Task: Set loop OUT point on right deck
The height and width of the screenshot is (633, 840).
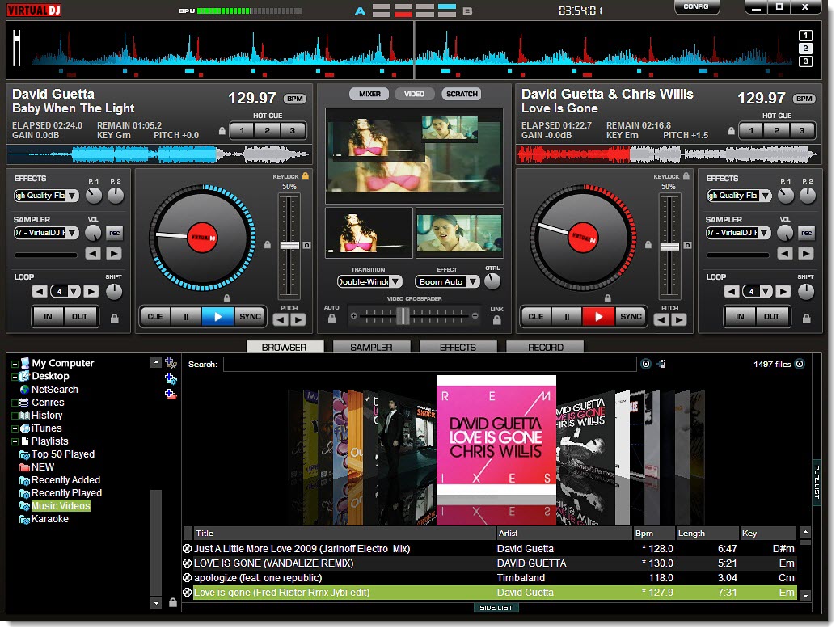Action: [771, 317]
